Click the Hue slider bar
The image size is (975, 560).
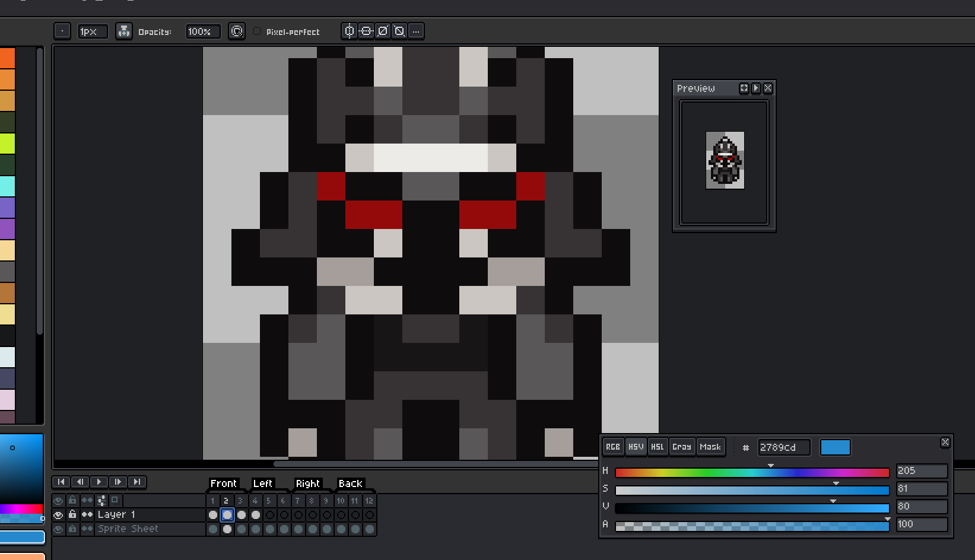coord(752,472)
